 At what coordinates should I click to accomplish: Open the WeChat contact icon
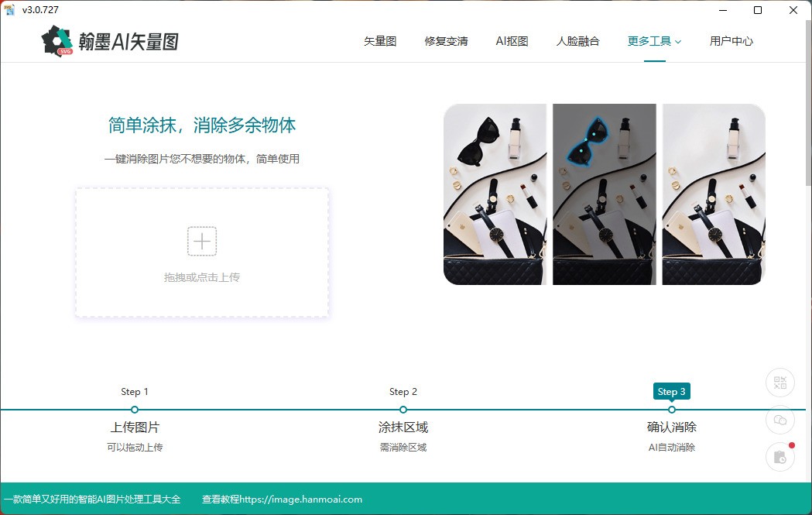point(779,419)
